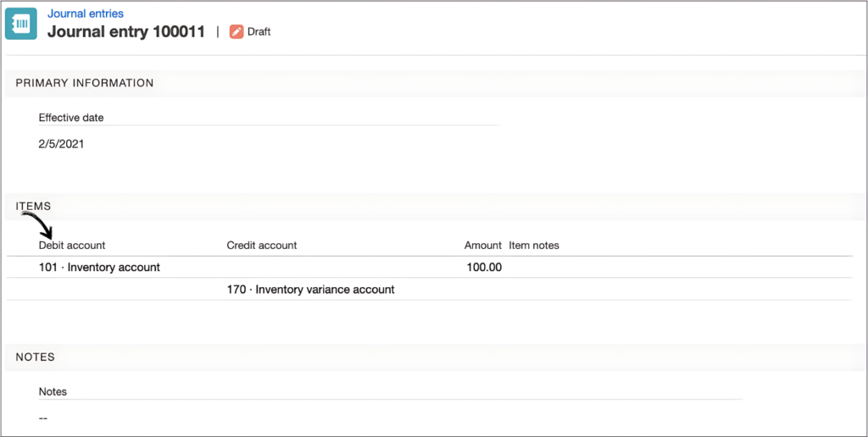
Task: Click the Amount column header
Action: [482, 245]
